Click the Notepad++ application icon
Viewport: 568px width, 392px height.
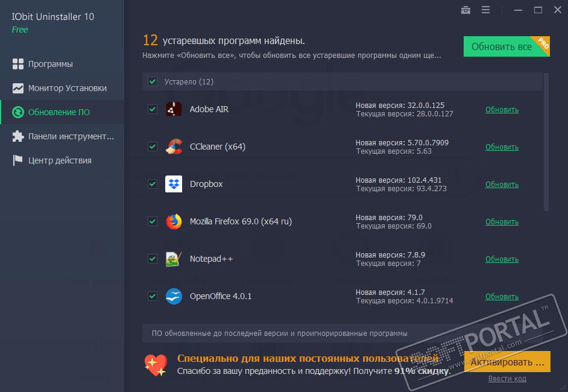[174, 259]
